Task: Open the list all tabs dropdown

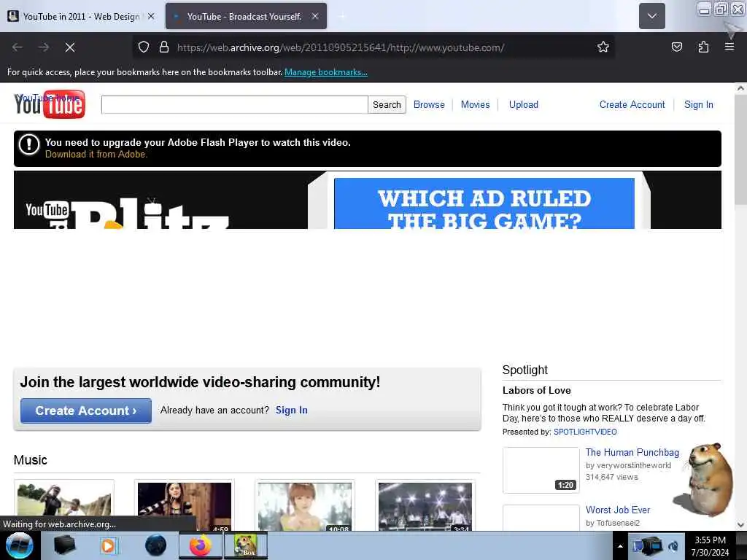Action: (x=651, y=16)
